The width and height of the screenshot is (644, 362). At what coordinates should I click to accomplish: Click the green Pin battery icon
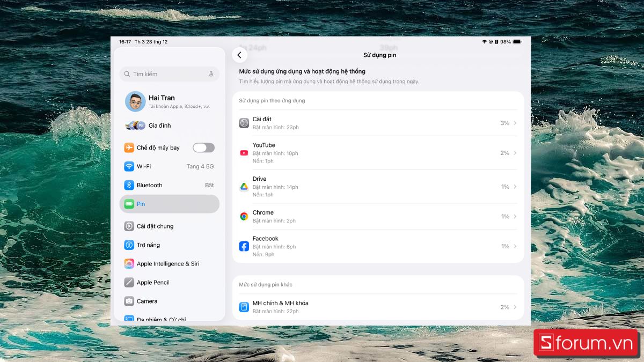point(129,204)
